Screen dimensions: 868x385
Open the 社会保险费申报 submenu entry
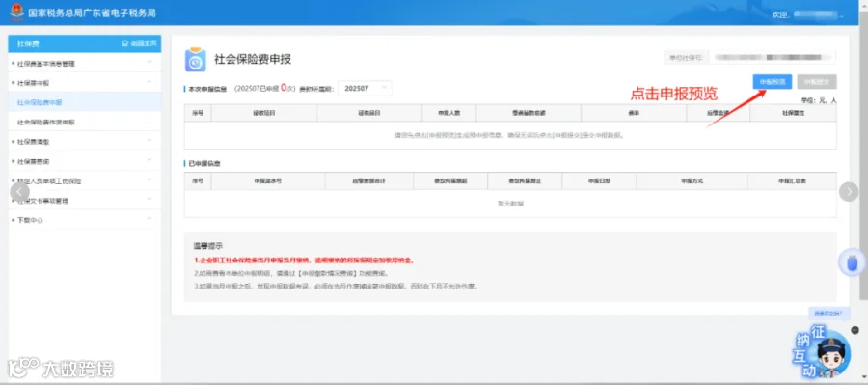pos(85,102)
